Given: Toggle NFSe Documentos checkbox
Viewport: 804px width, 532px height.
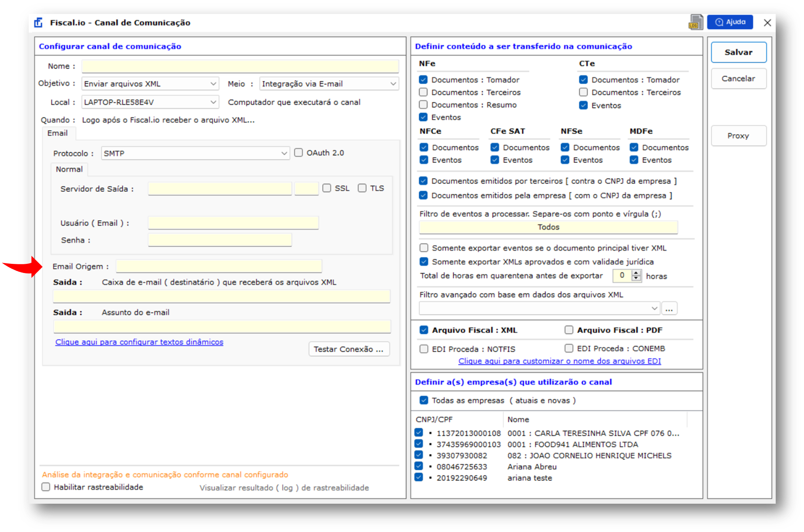Looking at the screenshot, I should pos(565,148).
